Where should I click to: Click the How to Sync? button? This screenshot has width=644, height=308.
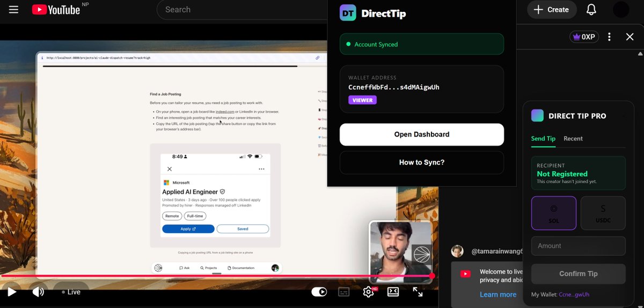click(x=422, y=162)
